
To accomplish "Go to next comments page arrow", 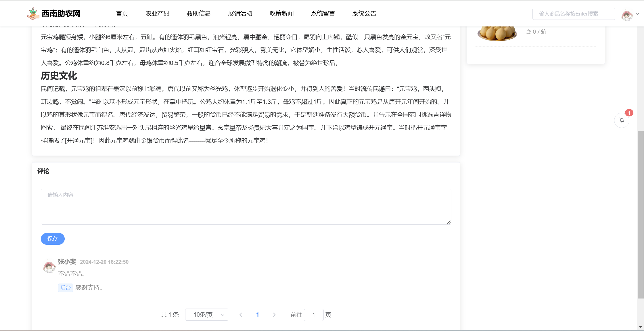I will 274,315.
